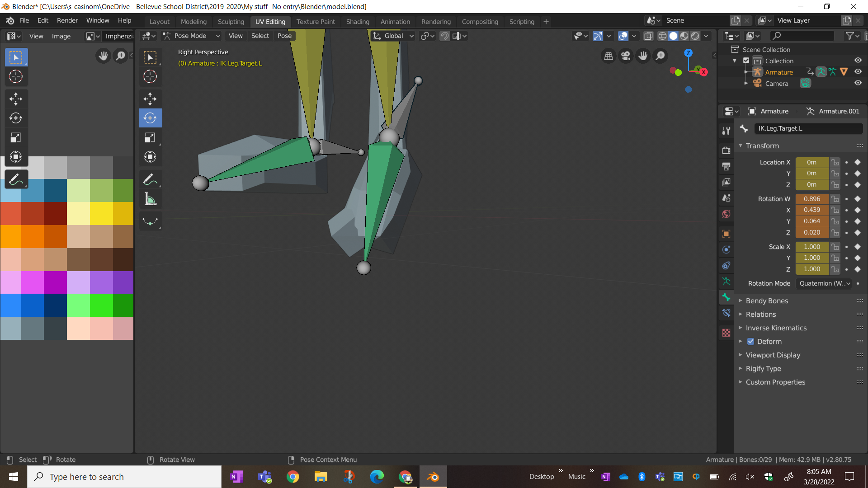Toggle camera view in viewport
The height and width of the screenshot is (488, 868).
click(626, 56)
